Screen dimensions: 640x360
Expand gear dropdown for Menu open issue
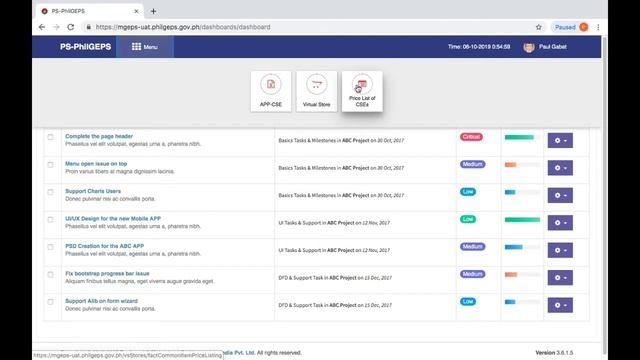tap(560, 168)
